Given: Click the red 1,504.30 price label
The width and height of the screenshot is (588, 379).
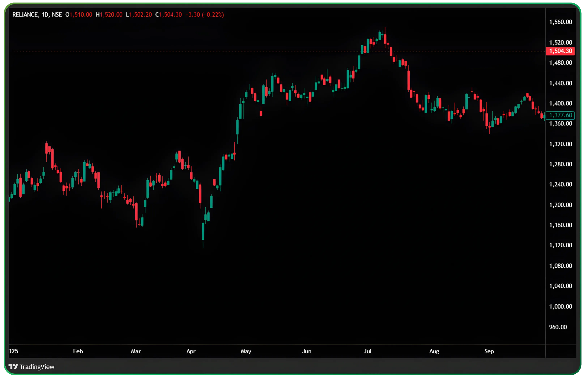Looking at the screenshot, I should coord(560,51).
